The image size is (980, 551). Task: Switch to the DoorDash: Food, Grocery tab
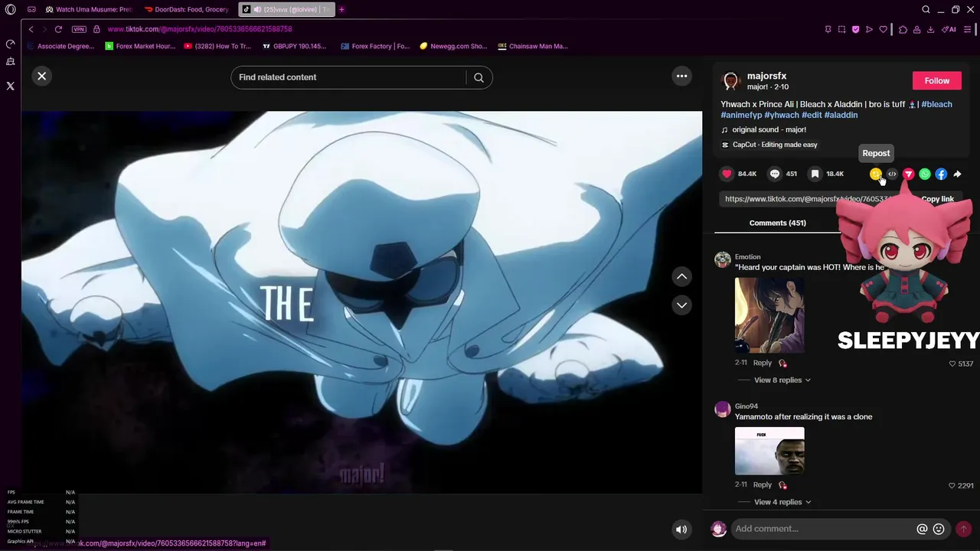click(x=187, y=9)
